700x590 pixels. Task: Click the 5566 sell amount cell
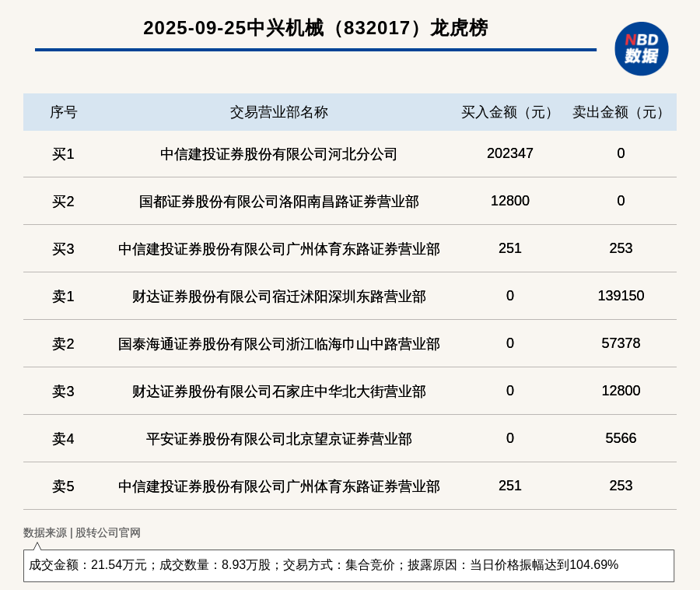(x=621, y=438)
